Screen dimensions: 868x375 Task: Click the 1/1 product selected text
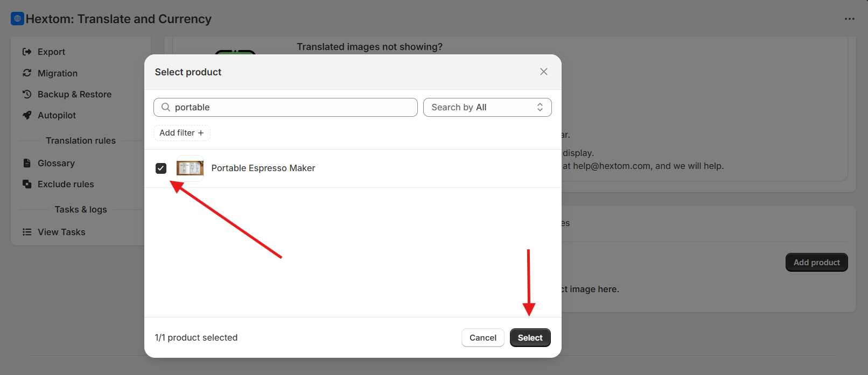[x=196, y=337]
